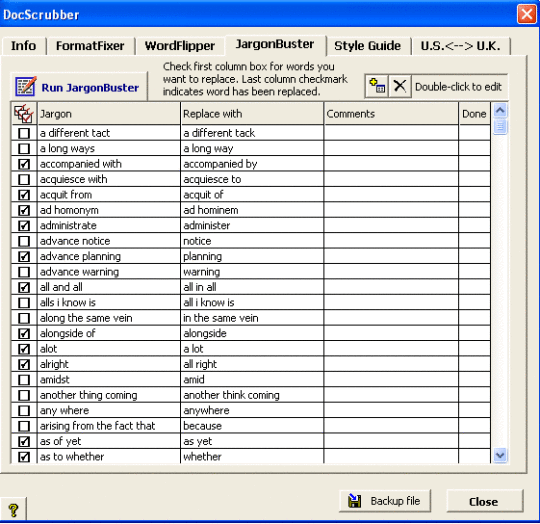Click the add new jargon entry icon
This screenshot has width=540, height=524.
[377, 86]
